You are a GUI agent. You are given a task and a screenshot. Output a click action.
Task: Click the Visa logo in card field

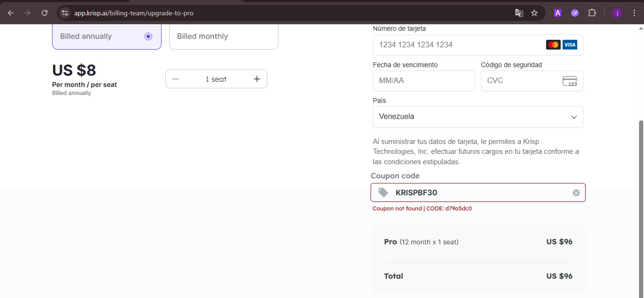(x=570, y=45)
